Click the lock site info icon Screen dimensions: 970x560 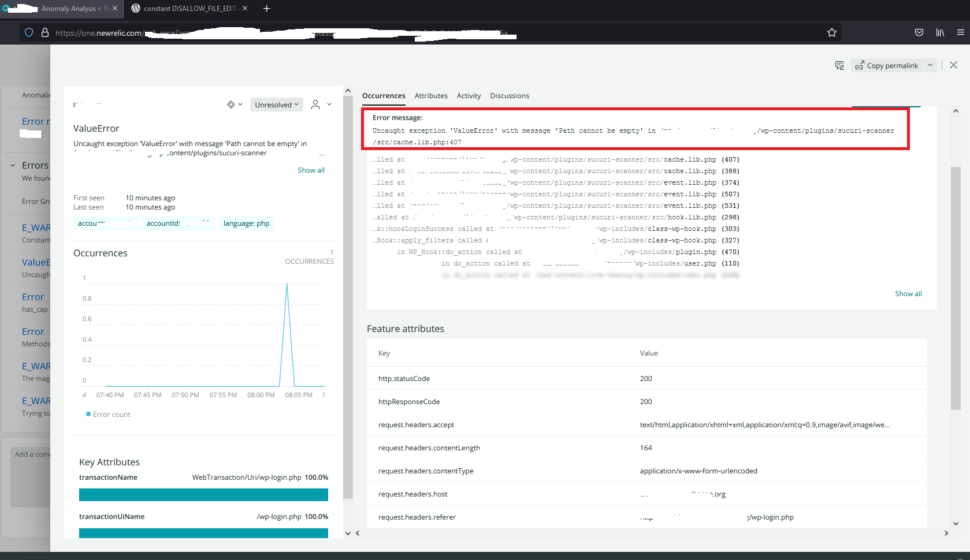coord(45,32)
